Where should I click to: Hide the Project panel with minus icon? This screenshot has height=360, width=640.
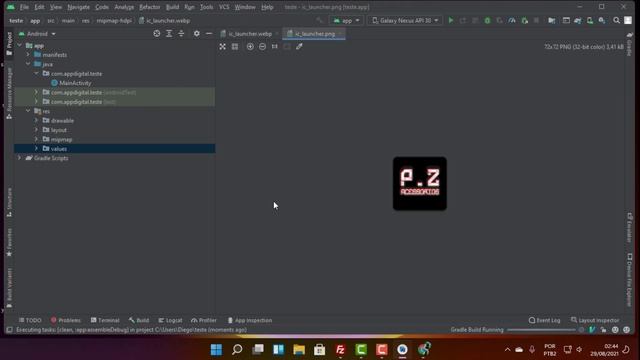point(209,34)
